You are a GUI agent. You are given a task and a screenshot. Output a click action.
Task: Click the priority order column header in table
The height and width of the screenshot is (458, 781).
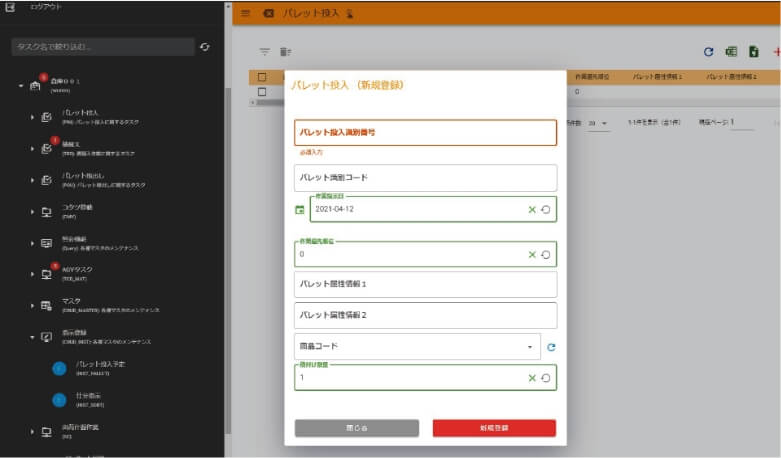click(592, 77)
